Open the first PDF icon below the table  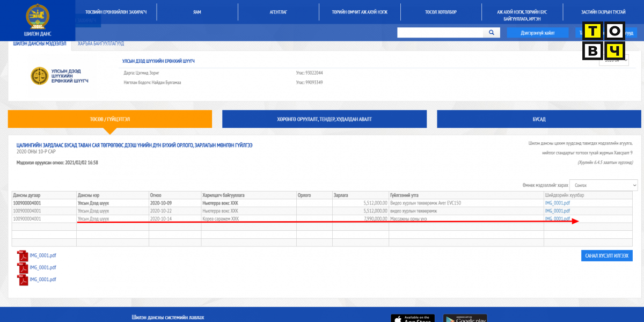(x=23, y=255)
